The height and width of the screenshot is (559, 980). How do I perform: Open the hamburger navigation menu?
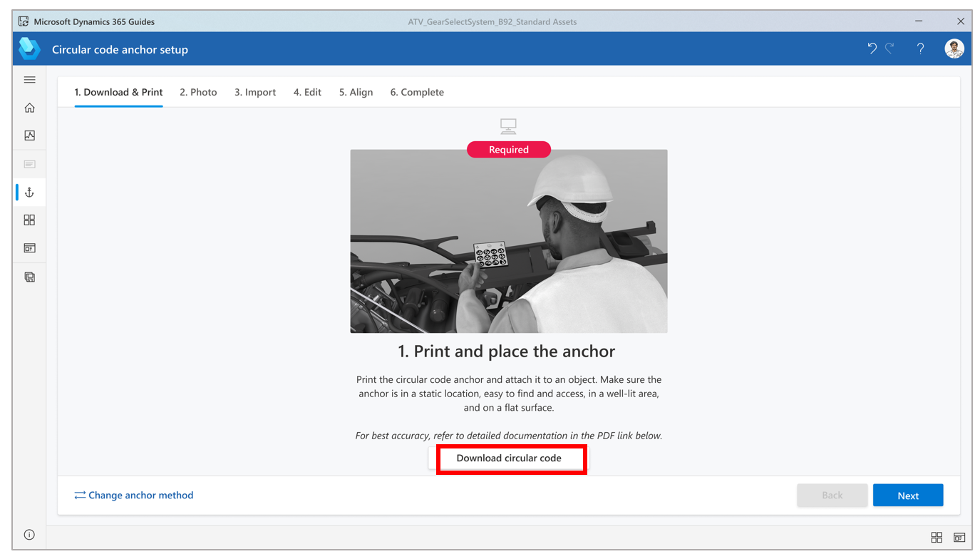pyautogui.click(x=29, y=80)
